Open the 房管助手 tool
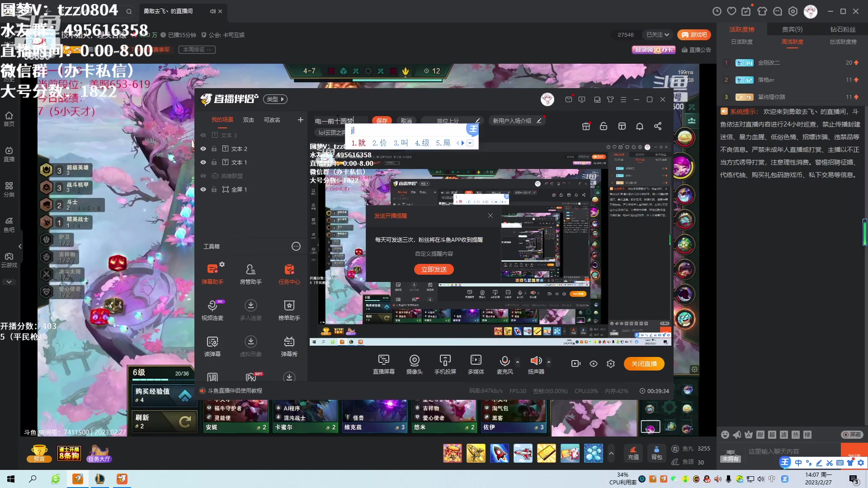Screen dimensions: 868x488 tap(250, 273)
